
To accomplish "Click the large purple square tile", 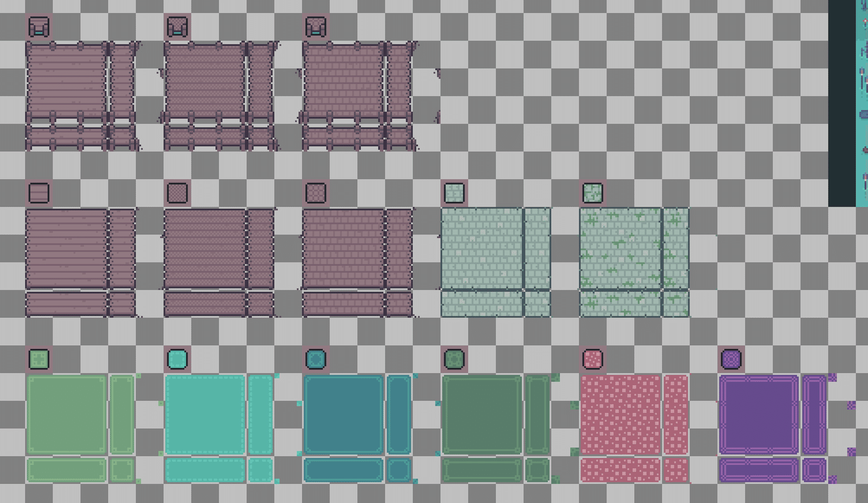I will tap(759, 415).
